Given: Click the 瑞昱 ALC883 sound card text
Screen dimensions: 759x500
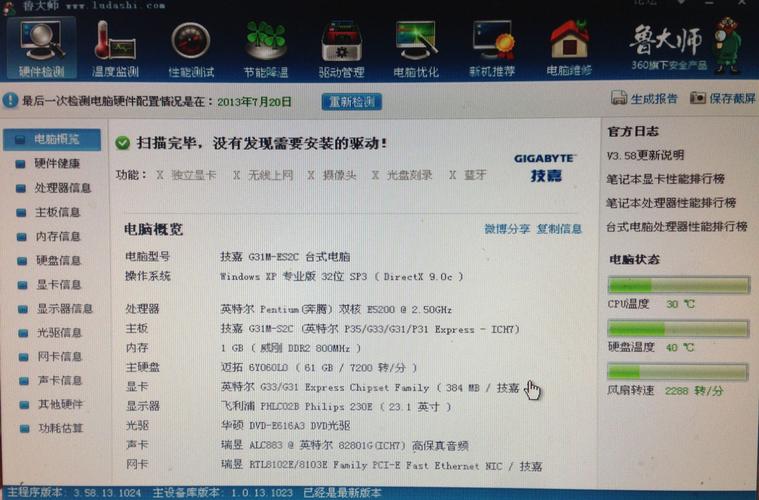Looking at the screenshot, I should (345, 445).
